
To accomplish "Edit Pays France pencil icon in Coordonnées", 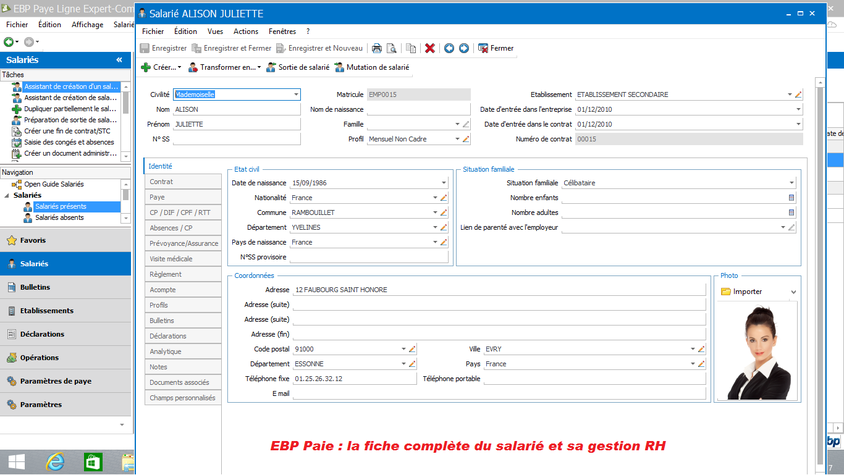I will pyautogui.click(x=701, y=364).
